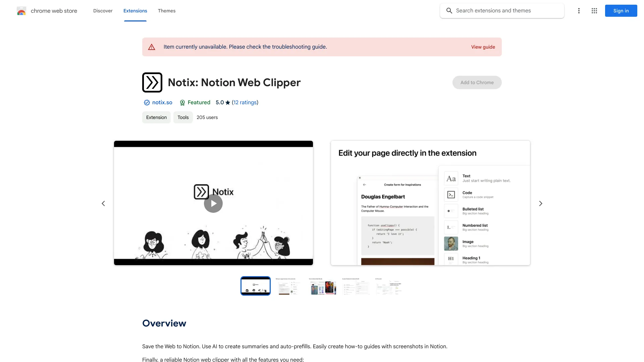This screenshot has width=644, height=362.
Task: Select the second screenshot thumbnail
Action: click(x=288, y=286)
